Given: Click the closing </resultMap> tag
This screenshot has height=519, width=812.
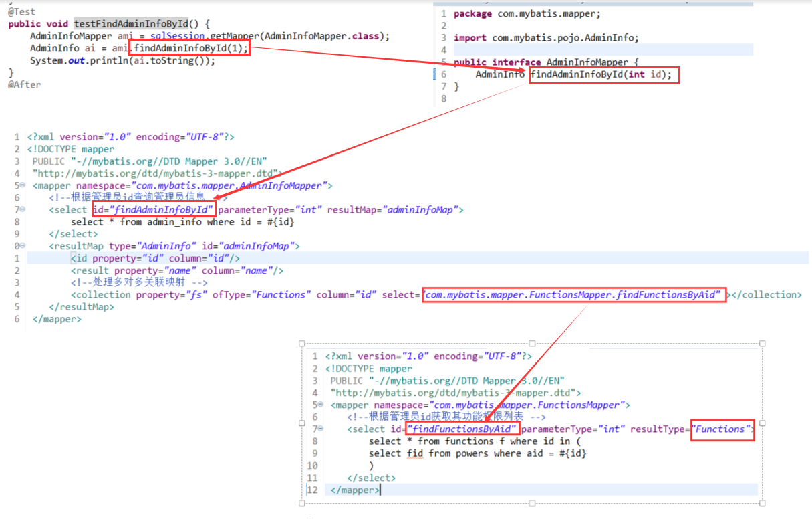Looking at the screenshot, I should (x=82, y=307).
